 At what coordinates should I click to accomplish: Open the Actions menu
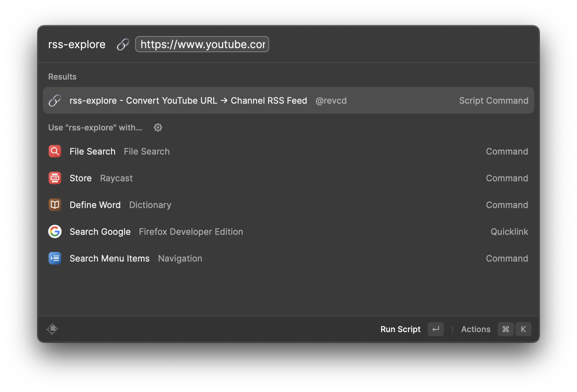(476, 329)
